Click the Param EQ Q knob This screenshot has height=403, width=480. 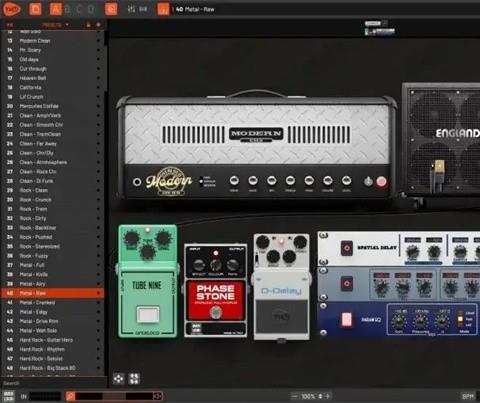pos(442,321)
